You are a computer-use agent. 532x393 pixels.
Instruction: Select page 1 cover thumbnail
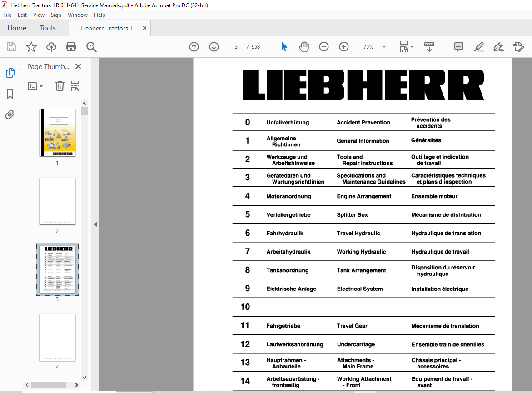pos(58,133)
